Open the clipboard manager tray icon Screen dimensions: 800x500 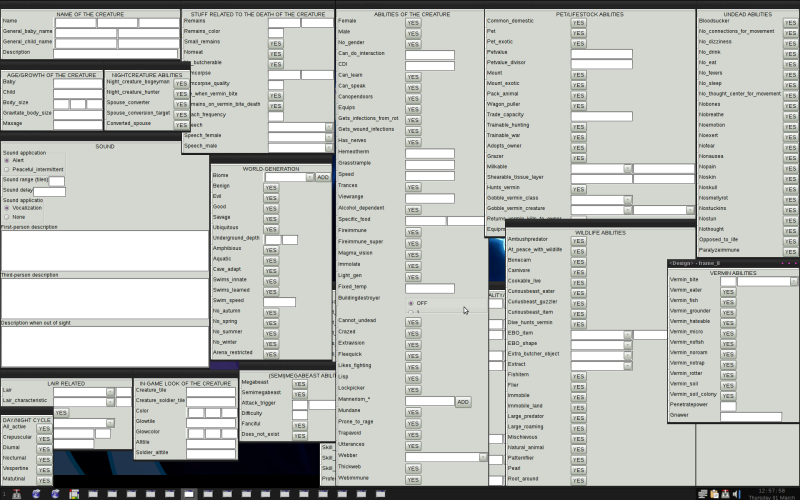(x=714, y=494)
